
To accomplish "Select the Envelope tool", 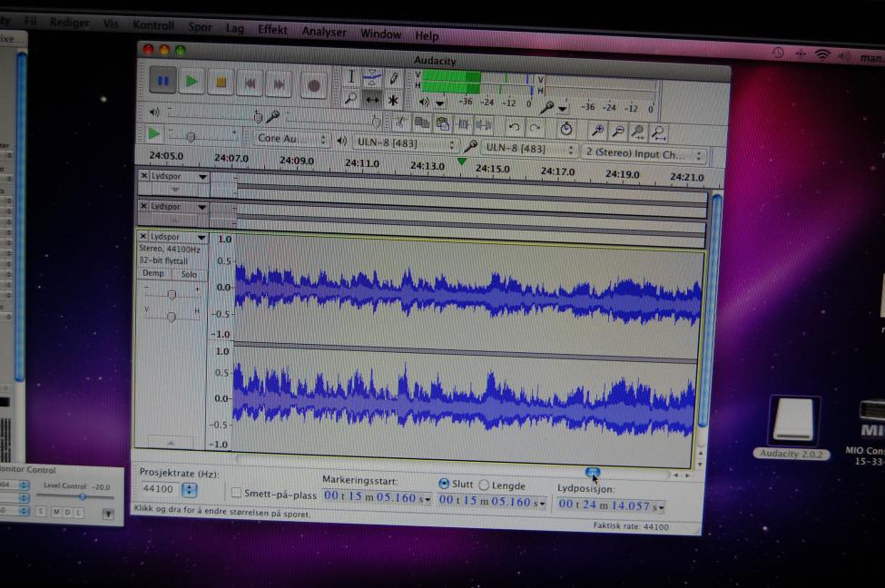I will (372, 77).
